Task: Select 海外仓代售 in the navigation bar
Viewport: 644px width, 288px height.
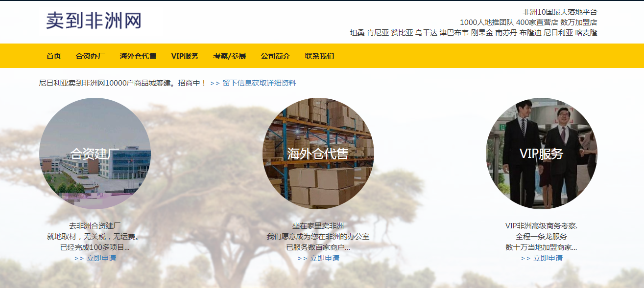Action: (x=137, y=57)
